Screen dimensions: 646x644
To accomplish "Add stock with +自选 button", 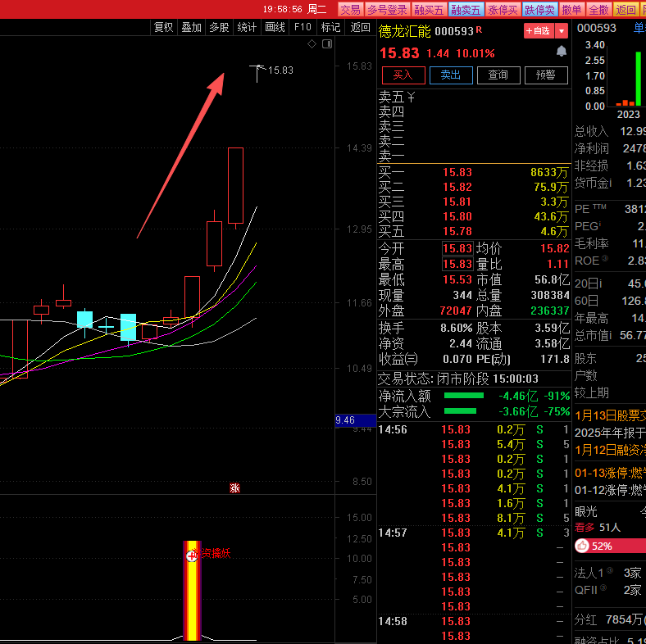I will click(539, 31).
